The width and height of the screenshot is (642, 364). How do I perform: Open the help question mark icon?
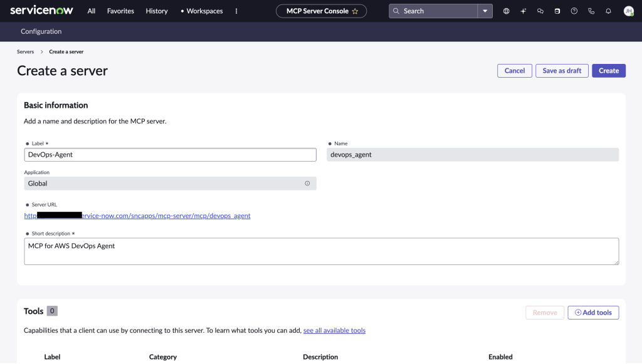574,11
